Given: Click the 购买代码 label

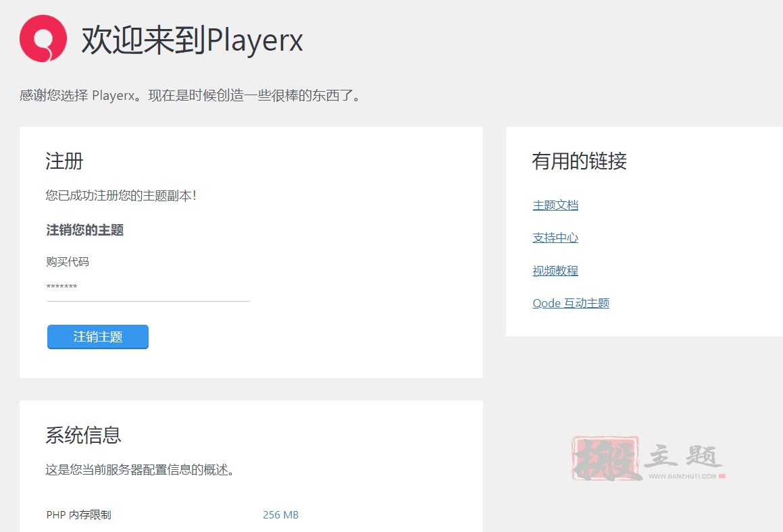Looking at the screenshot, I should [x=68, y=261].
